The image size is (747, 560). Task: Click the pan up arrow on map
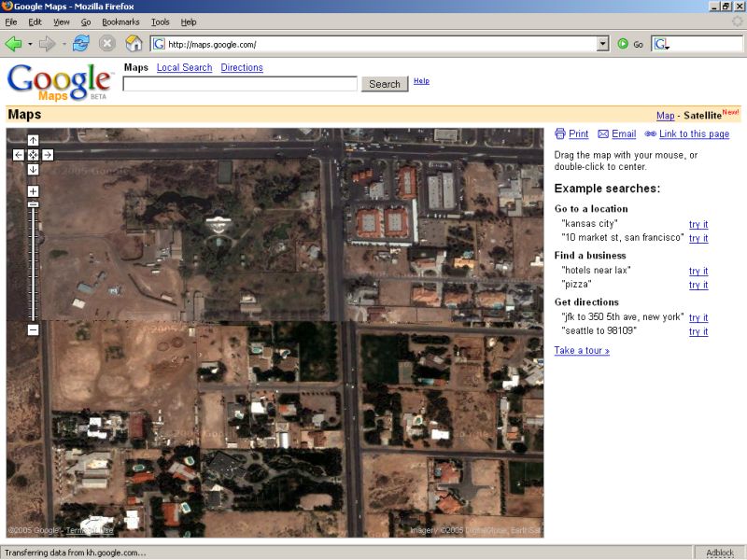click(33, 140)
